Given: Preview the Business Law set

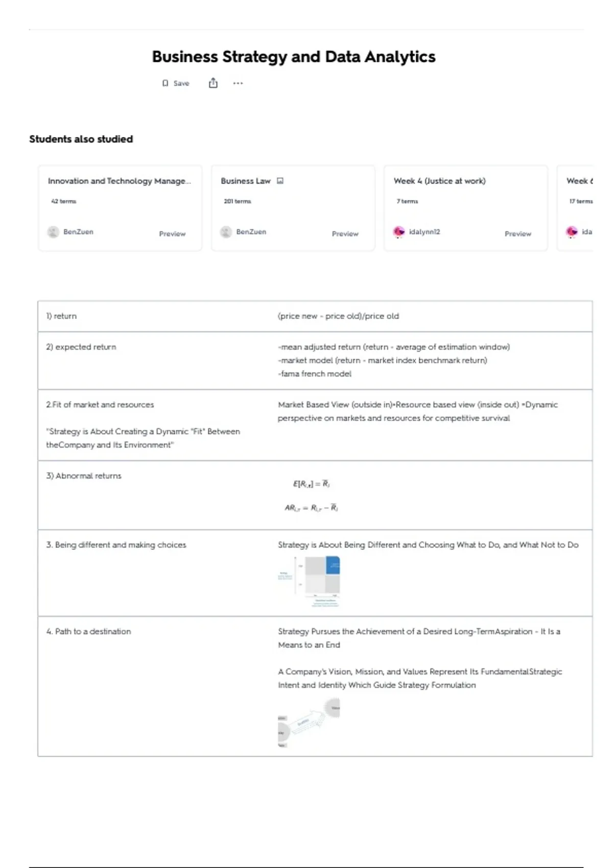Looking at the screenshot, I should (x=345, y=234).
